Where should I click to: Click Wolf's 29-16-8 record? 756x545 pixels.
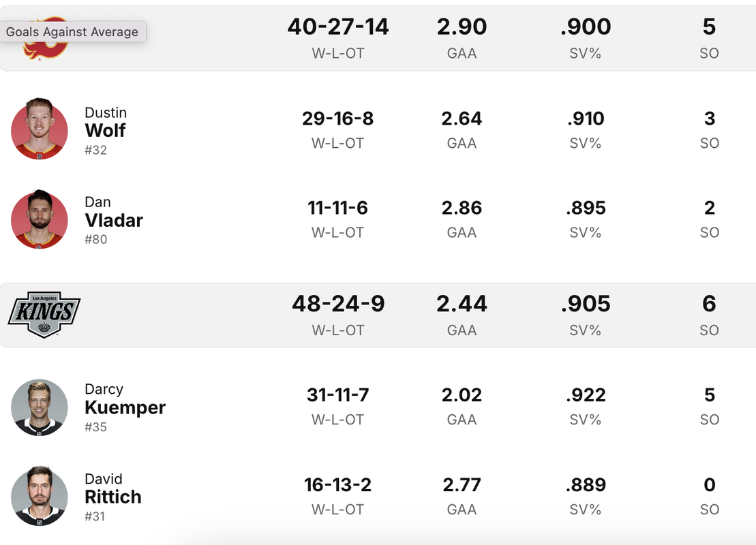coord(337,119)
